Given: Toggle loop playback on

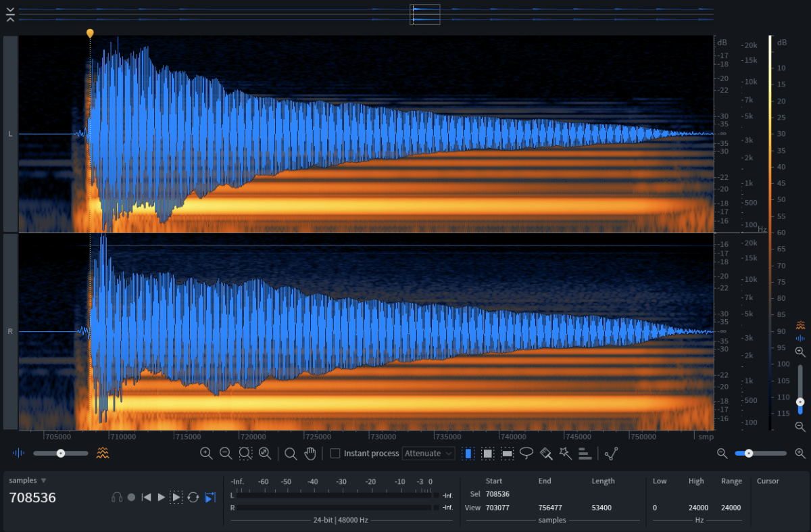Looking at the screenshot, I should (x=193, y=497).
